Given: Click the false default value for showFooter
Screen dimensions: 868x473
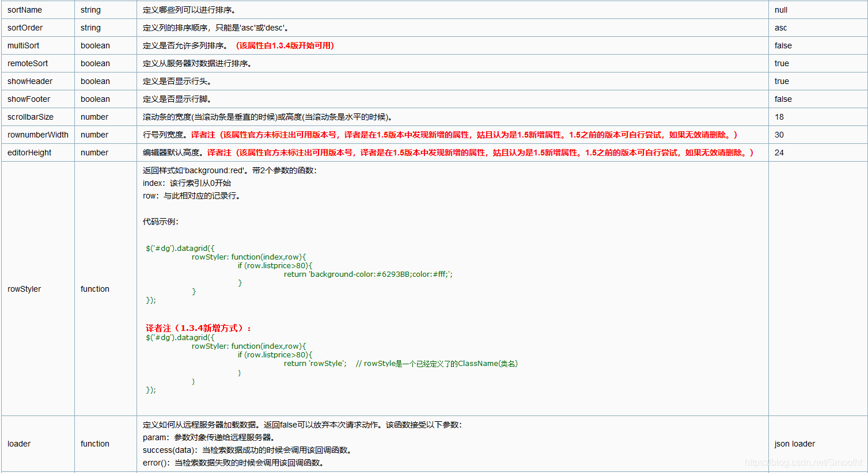Looking at the screenshot, I should [x=783, y=99].
